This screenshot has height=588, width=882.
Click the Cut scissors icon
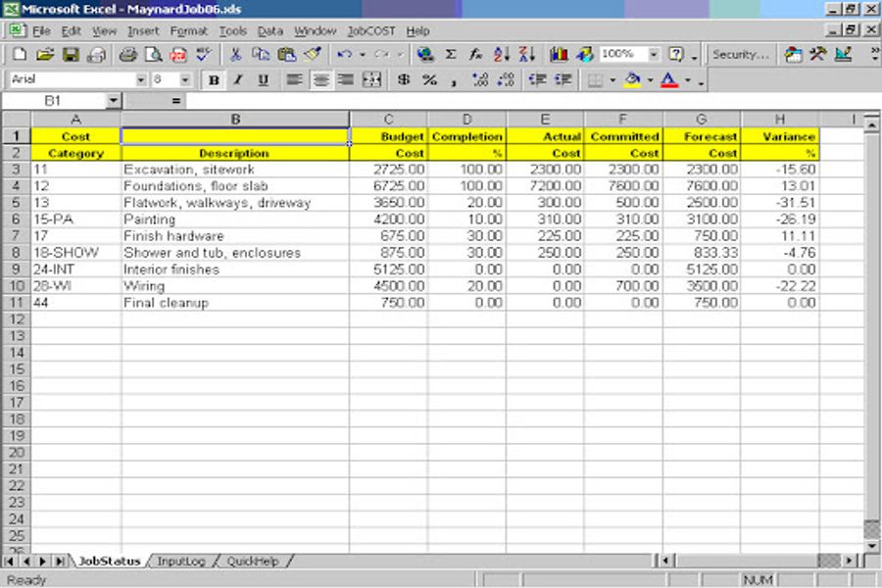coord(236,55)
